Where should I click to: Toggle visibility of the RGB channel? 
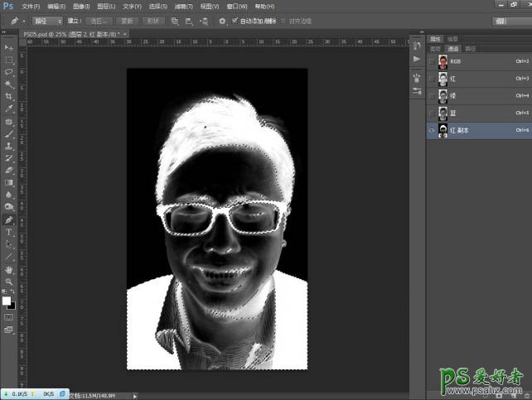click(432, 61)
